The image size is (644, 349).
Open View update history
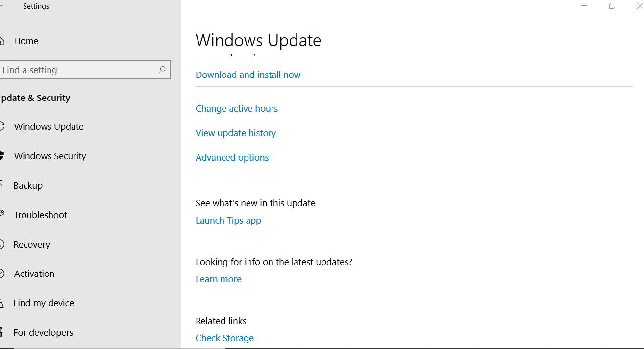(236, 133)
